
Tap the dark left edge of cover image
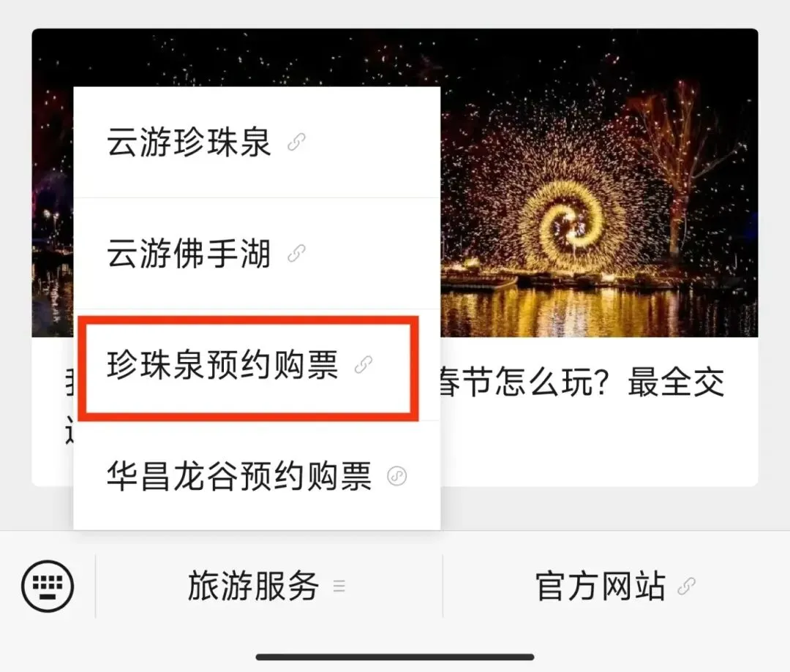pyautogui.click(x=53, y=211)
